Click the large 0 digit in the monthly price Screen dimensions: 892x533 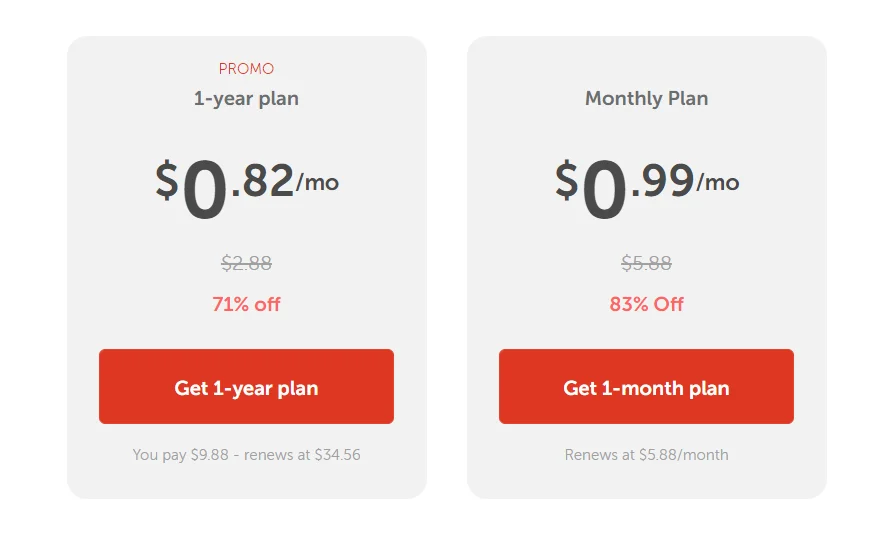click(x=604, y=190)
